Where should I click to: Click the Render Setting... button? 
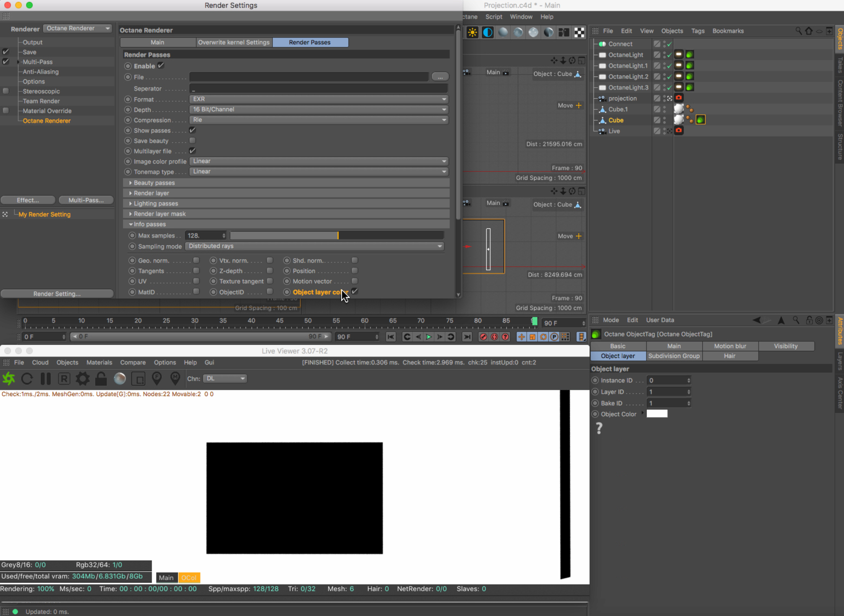tap(57, 294)
